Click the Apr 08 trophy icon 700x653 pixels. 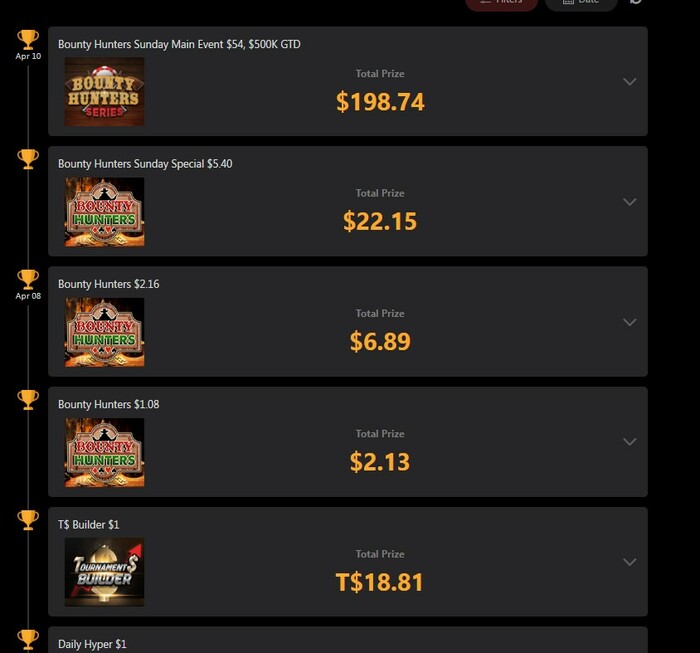pos(28,279)
